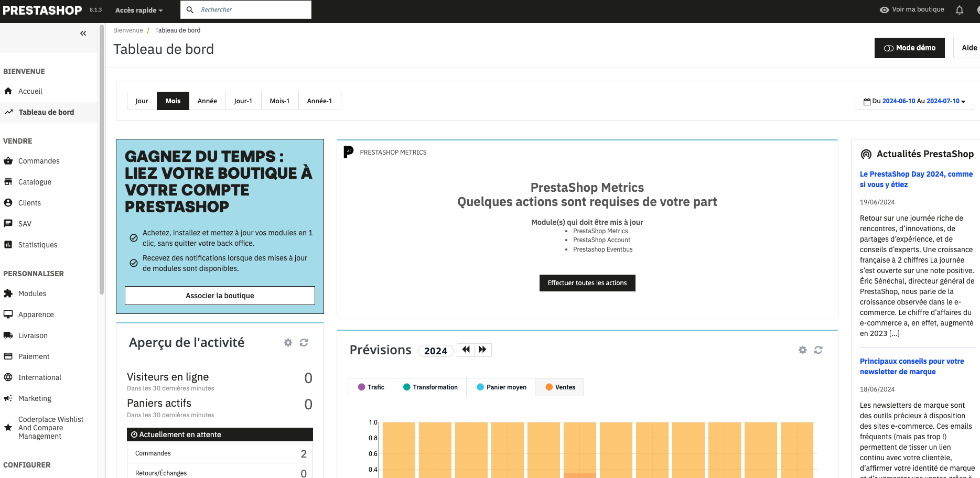
Task: Refresh Aperçu de l'activité panel
Action: [x=304, y=343]
